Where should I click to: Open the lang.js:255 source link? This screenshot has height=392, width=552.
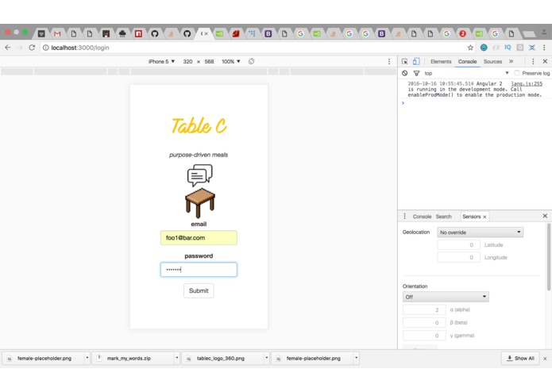tap(527, 83)
